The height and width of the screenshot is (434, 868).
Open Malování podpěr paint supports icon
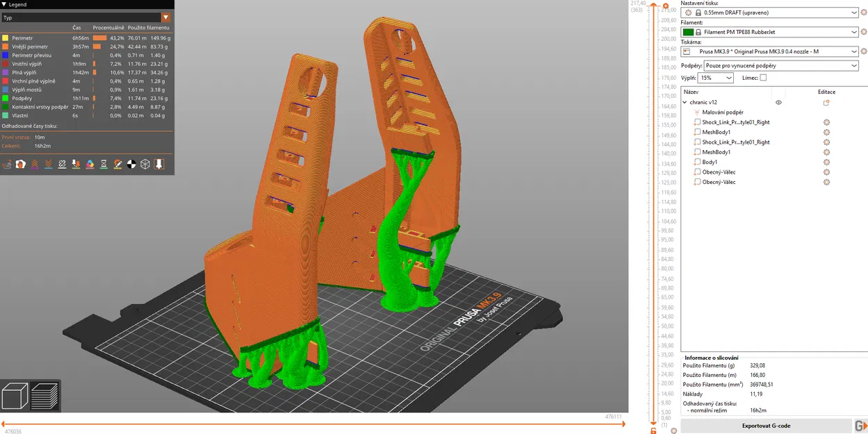click(697, 112)
